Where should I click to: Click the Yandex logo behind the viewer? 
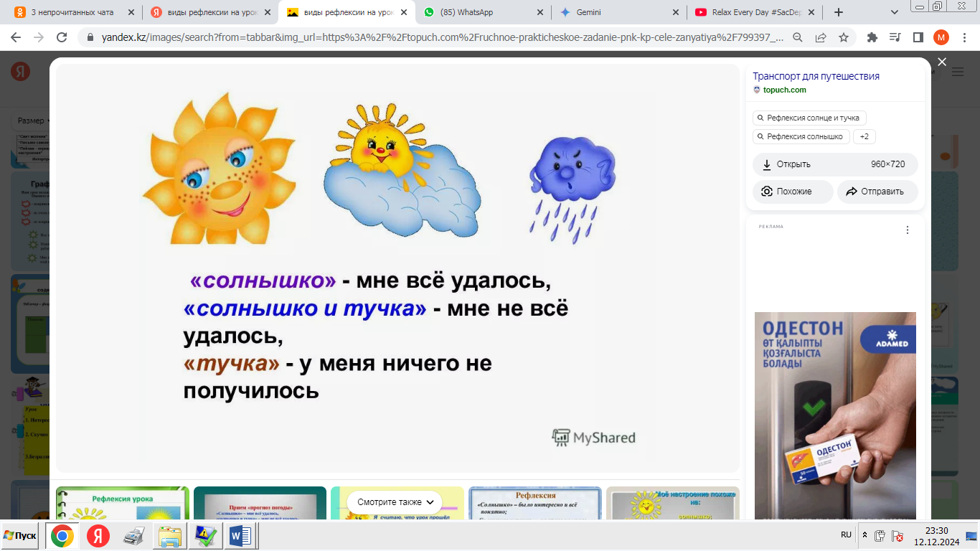(20, 71)
